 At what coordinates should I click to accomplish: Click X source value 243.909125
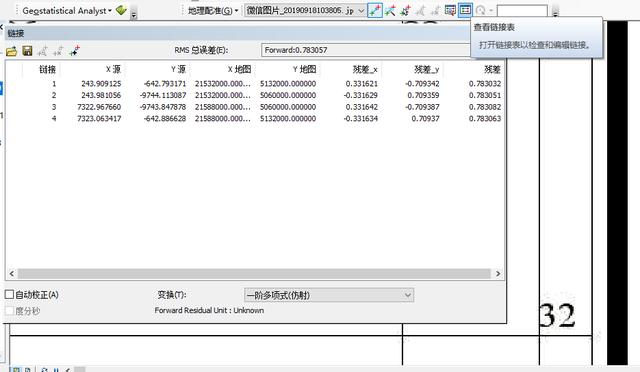pos(101,84)
